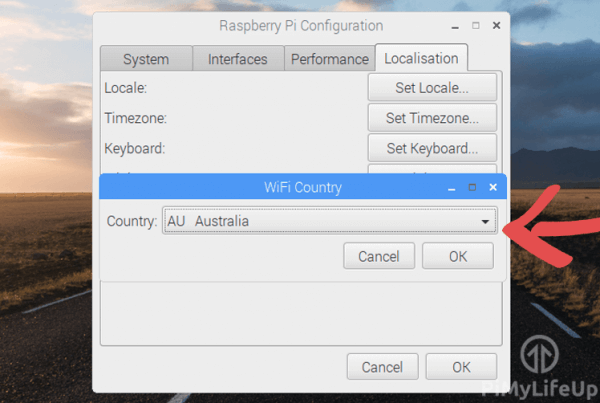Close the WiFi Country dialog
Image resolution: width=600 pixels, height=403 pixels.
tap(492, 187)
